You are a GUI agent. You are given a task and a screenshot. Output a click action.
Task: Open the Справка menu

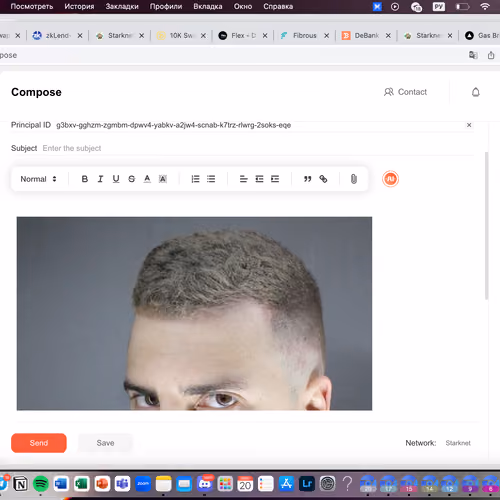278,7
